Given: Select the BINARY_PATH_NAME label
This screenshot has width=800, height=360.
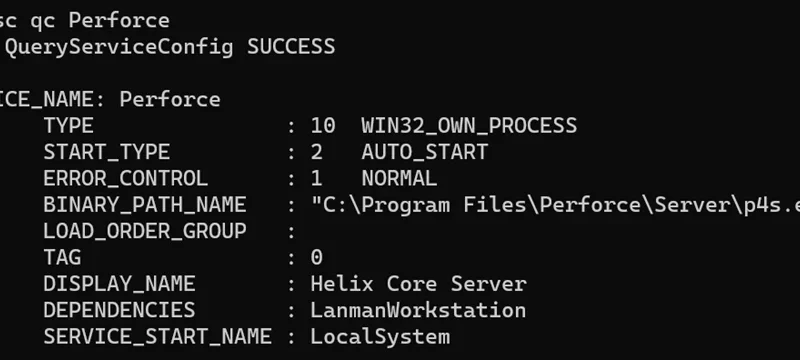Looking at the screenshot, I should click(145, 205).
